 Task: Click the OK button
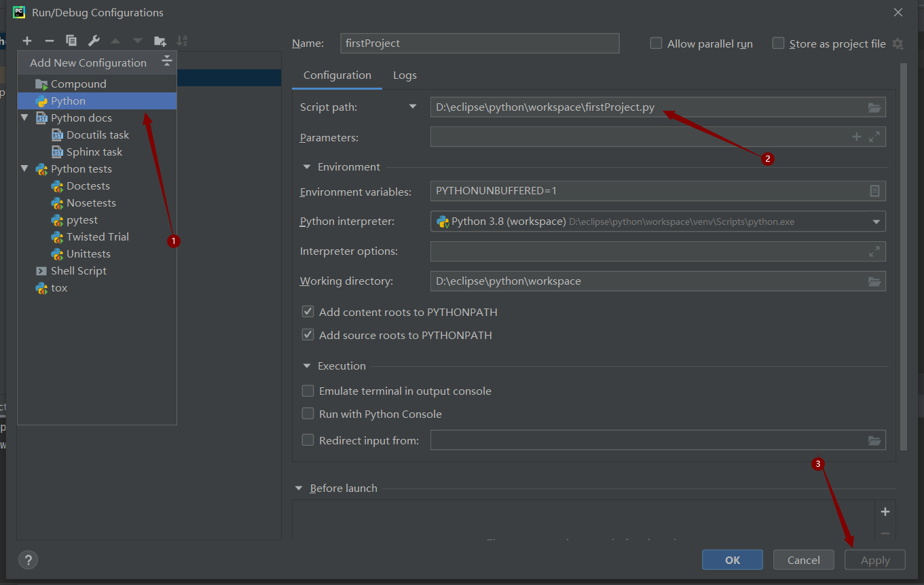[x=733, y=560]
